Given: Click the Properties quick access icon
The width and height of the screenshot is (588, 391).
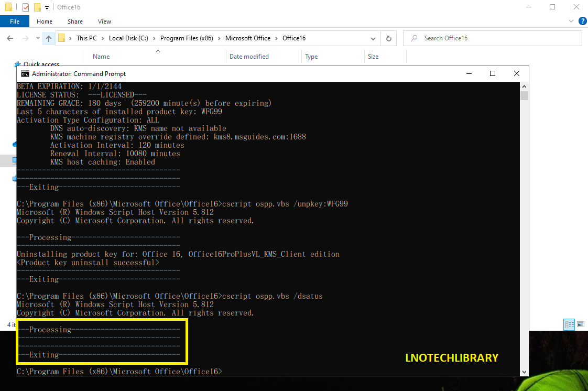Looking at the screenshot, I should point(26,7).
